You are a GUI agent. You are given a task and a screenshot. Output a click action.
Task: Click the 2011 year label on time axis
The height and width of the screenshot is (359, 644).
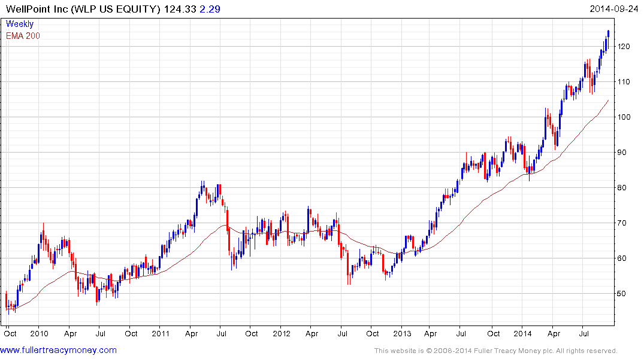[160, 333]
